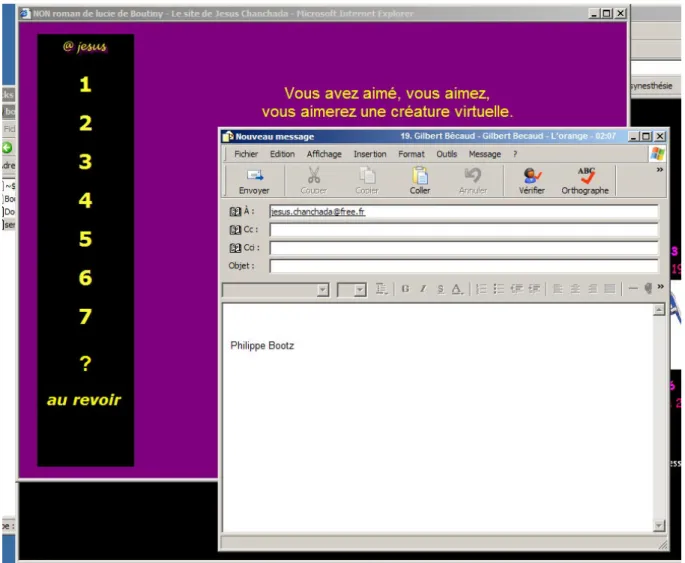Expand the toolbar overflow chevron
Image resolution: width=685 pixels, height=563 pixels.
coord(660,169)
